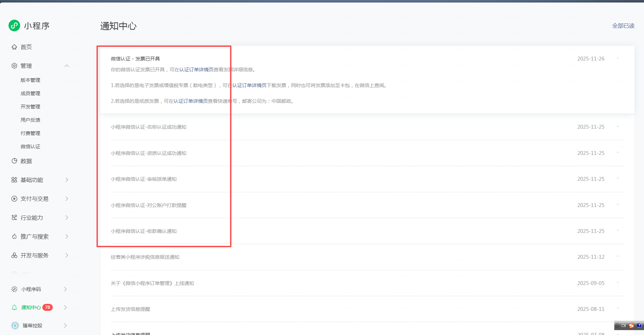This screenshot has width=644, height=335.
Task: Click the green Mini Program logo
Action: (14, 26)
